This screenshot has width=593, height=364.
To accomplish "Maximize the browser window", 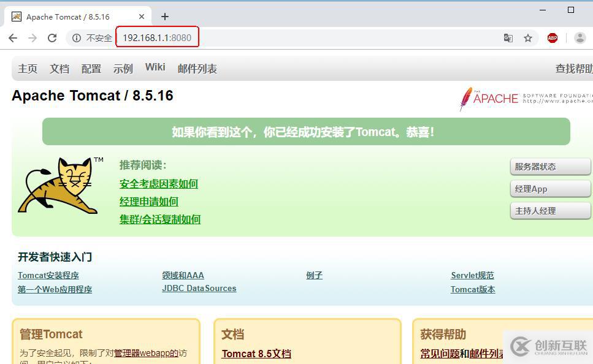I will (x=571, y=10).
